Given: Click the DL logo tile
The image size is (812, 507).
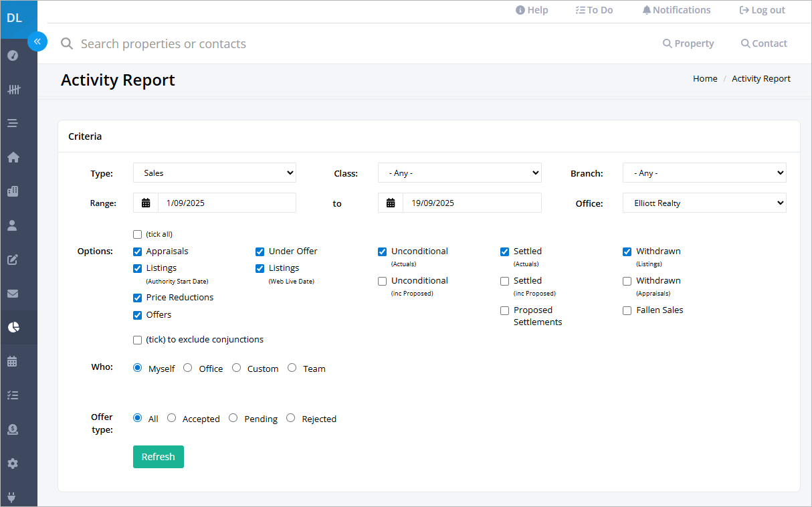Looking at the screenshot, I should 19,19.
